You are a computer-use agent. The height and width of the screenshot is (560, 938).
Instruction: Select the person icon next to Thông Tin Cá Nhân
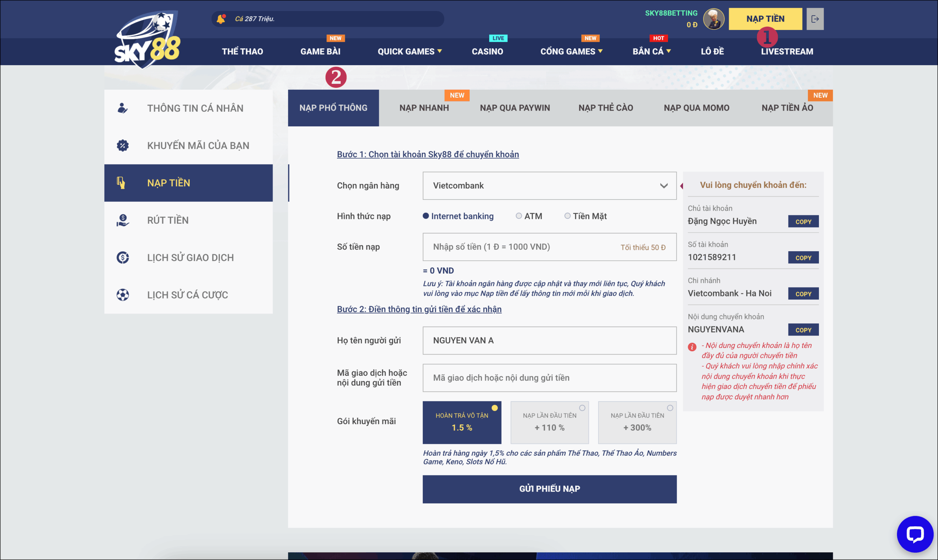point(123,108)
